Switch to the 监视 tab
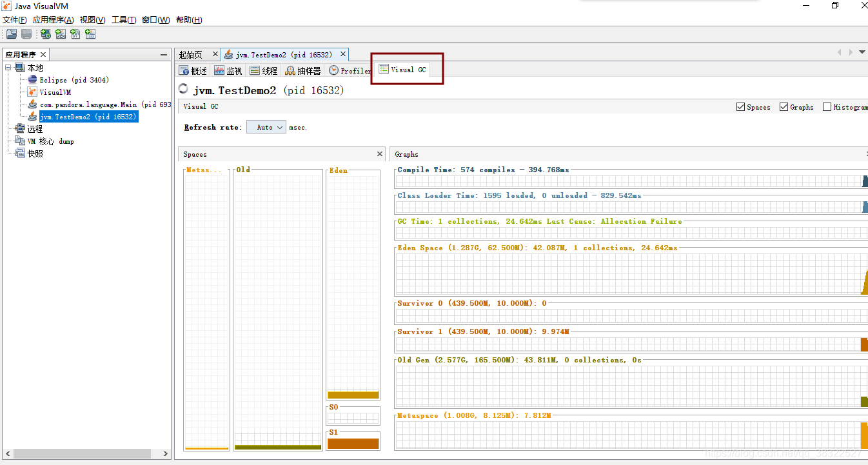Image resolution: width=868 pixels, height=465 pixels. click(228, 71)
